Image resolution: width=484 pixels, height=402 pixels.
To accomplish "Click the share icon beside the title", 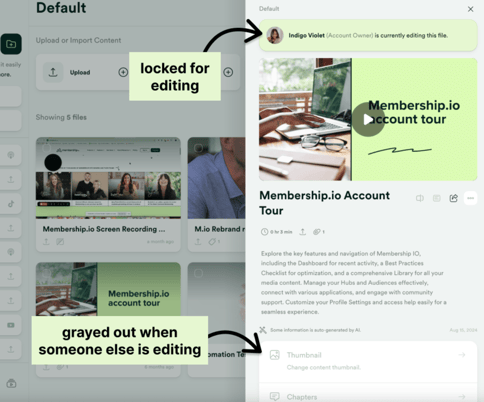I will click(x=453, y=198).
